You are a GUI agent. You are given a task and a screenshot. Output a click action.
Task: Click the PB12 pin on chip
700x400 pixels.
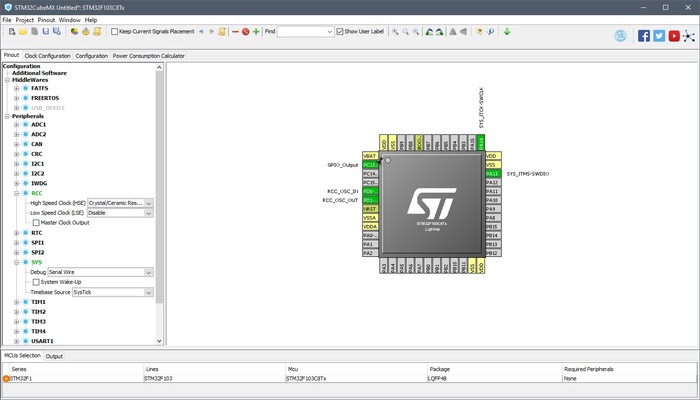(x=493, y=253)
